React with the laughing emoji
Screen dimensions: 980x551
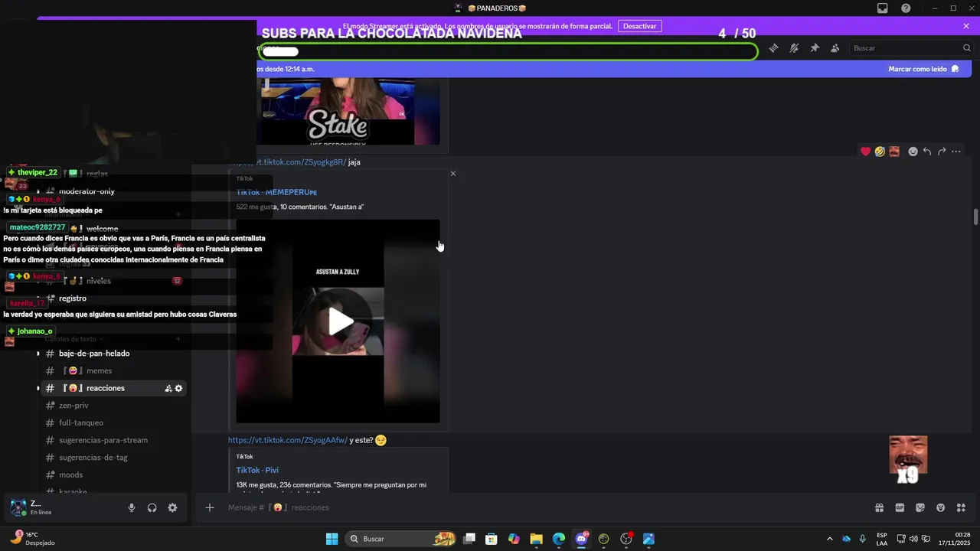tap(880, 152)
